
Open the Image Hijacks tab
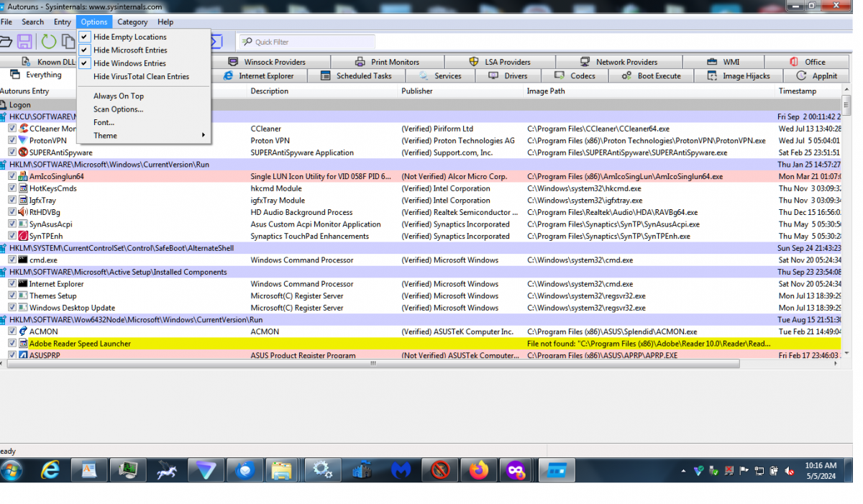click(x=739, y=75)
